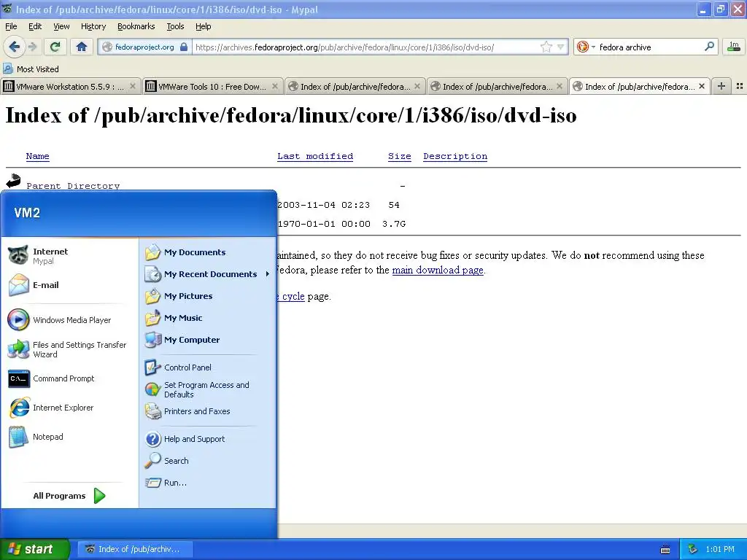Open My Pictures folder
747x560 pixels.
click(x=208, y=296)
